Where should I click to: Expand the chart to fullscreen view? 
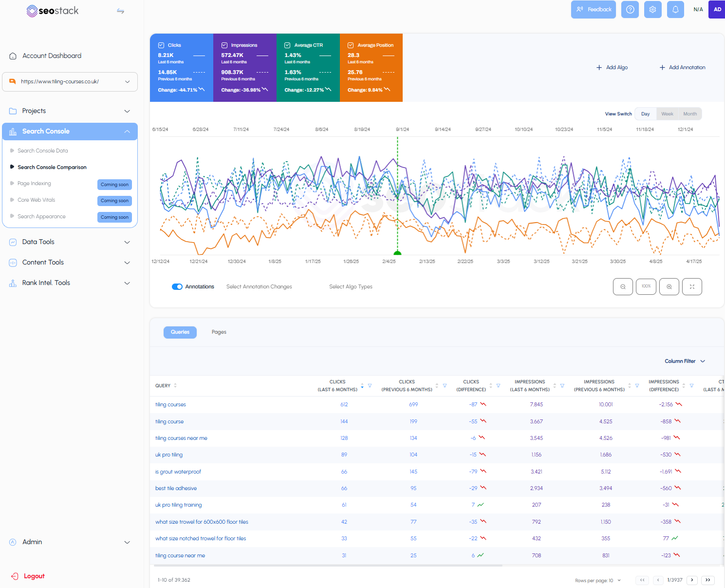click(692, 286)
